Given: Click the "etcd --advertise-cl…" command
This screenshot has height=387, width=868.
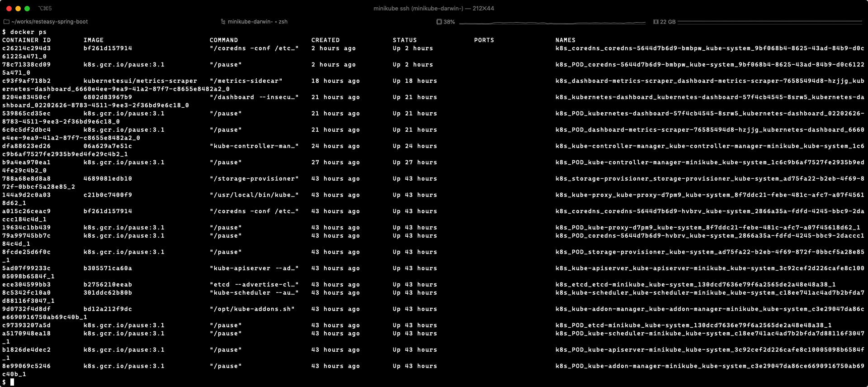Looking at the screenshot, I should click(254, 285).
